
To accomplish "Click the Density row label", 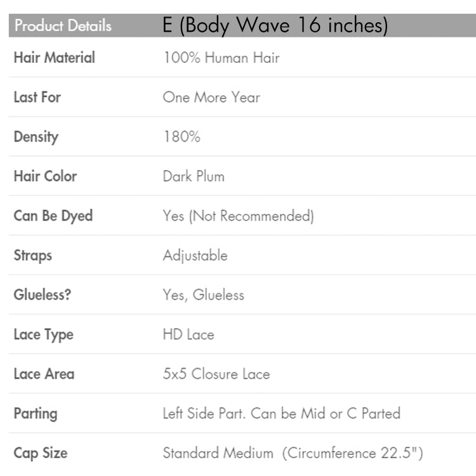I will [x=36, y=136].
